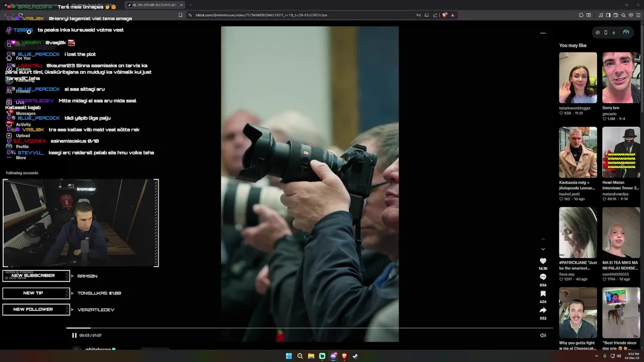Open comments via the speech bubble icon

pyautogui.click(x=543, y=277)
